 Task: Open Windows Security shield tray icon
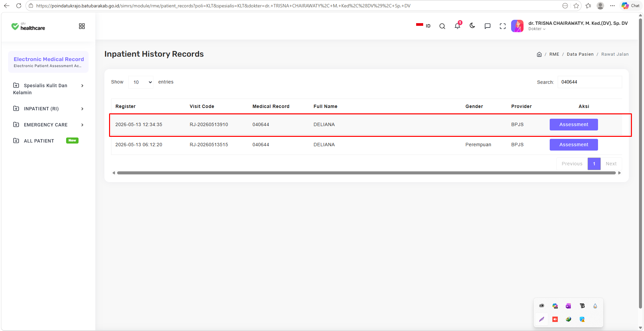pyautogui.click(x=582, y=319)
